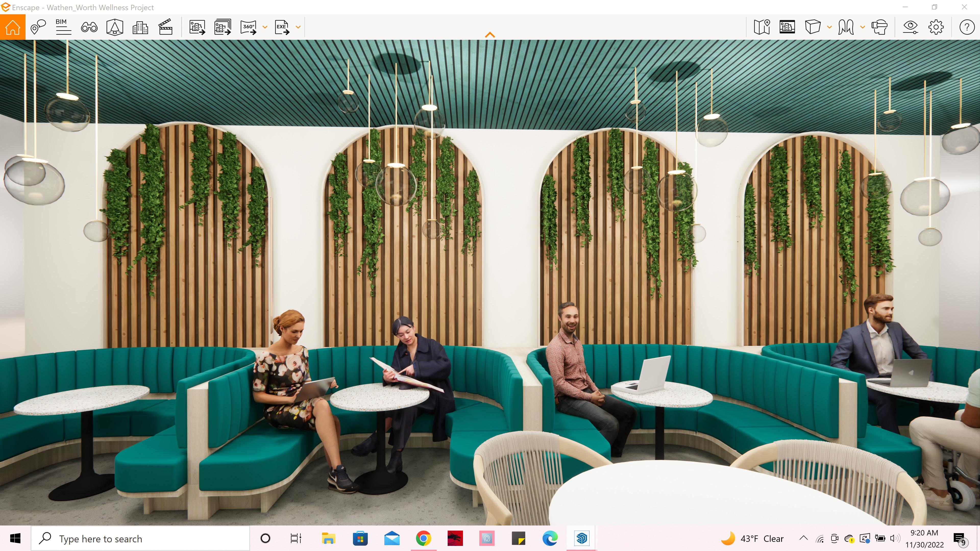
Task: Expand the 360° panorama export options
Action: [x=265, y=27]
